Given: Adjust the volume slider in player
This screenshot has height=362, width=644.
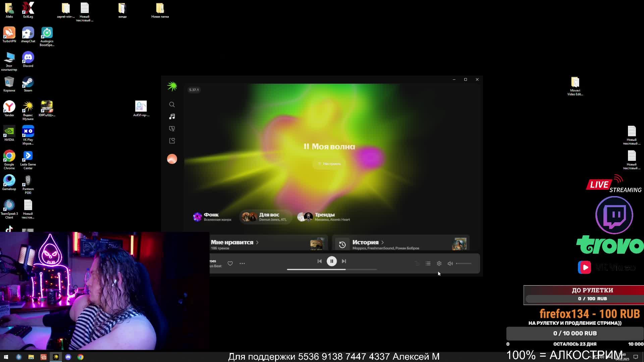Looking at the screenshot, I should 464,263.
